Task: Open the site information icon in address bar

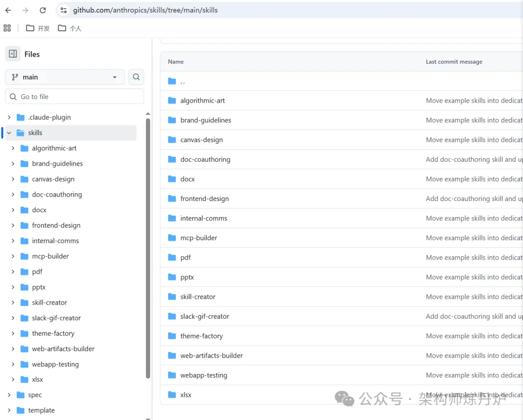Action: point(63,10)
